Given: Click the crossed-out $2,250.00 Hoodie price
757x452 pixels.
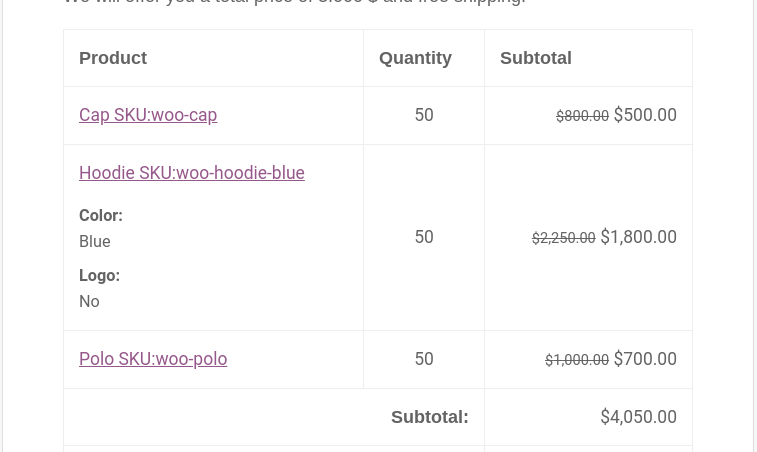Looking at the screenshot, I should click(x=563, y=238).
